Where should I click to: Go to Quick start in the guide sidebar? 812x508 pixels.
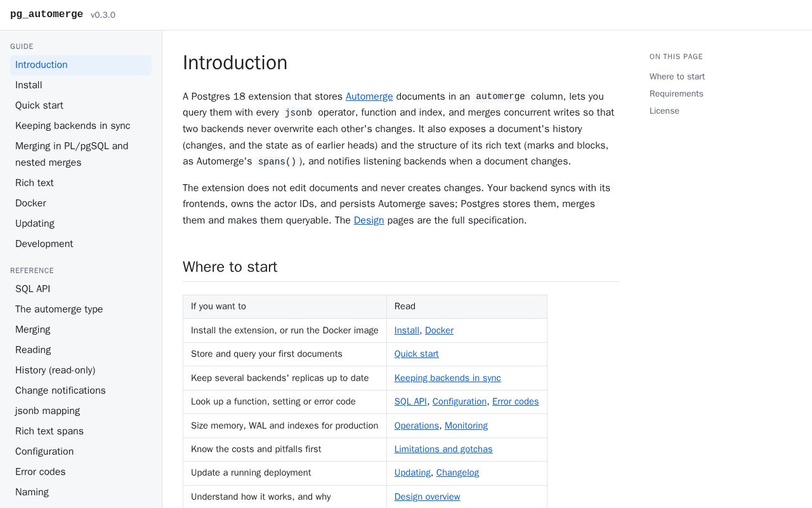click(81, 105)
